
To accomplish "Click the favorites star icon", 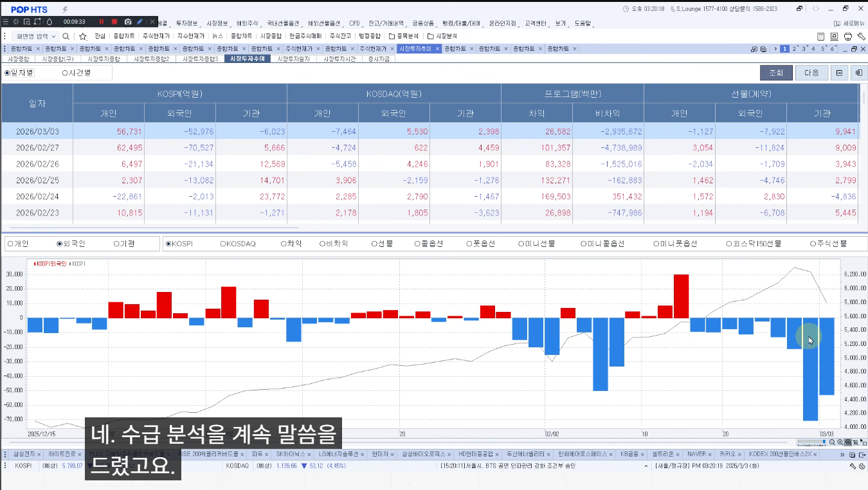I will pyautogui.click(x=83, y=37).
